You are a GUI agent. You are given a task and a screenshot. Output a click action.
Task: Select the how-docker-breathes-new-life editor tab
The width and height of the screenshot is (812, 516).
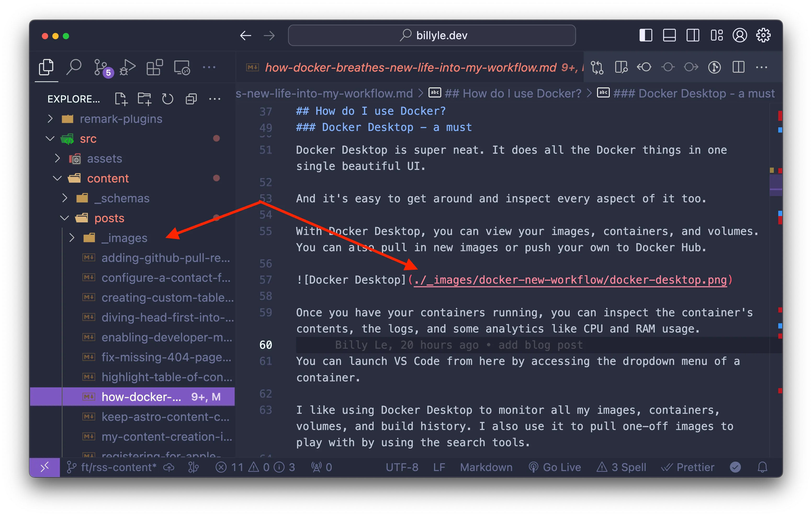[410, 67]
